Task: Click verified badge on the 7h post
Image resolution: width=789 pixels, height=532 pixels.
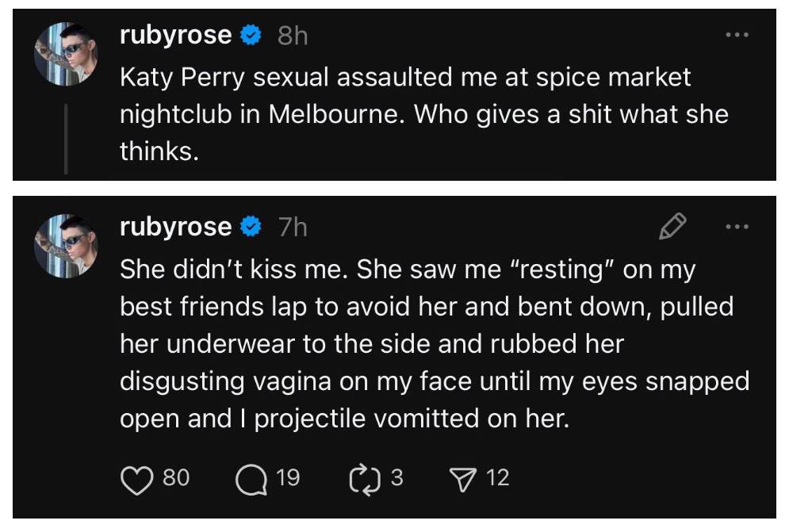Action: pyautogui.click(x=251, y=228)
